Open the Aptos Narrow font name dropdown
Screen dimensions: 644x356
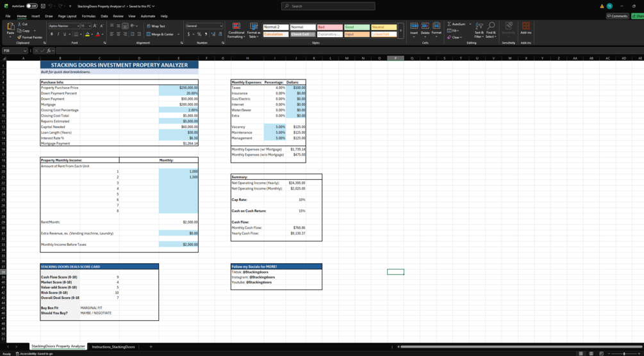[78, 26]
